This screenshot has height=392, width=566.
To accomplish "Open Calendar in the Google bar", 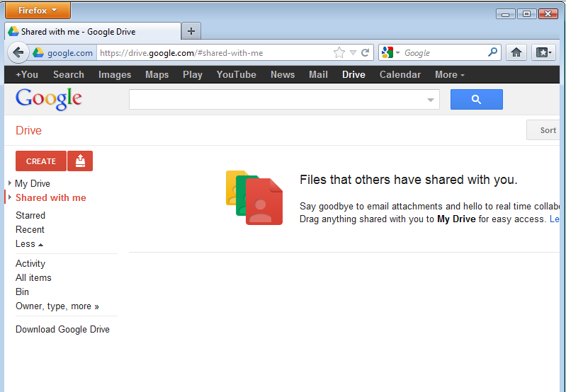I will point(400,74).
